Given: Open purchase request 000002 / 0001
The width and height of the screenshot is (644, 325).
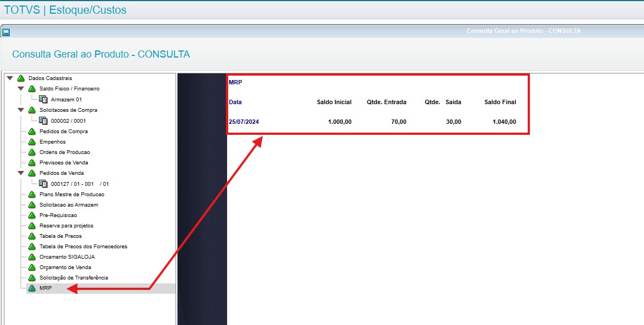Looking at the screenshot, I should click(x=68, y=121).
